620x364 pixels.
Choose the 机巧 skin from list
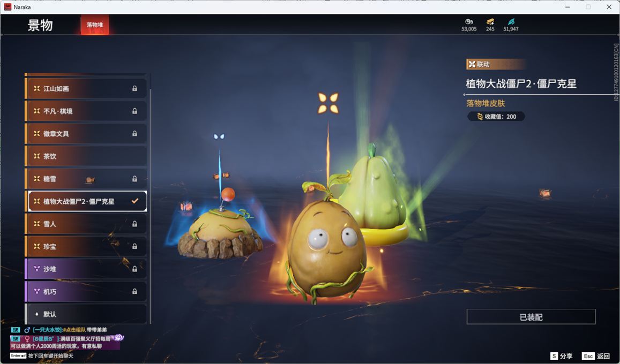click(x=86, y=292)
